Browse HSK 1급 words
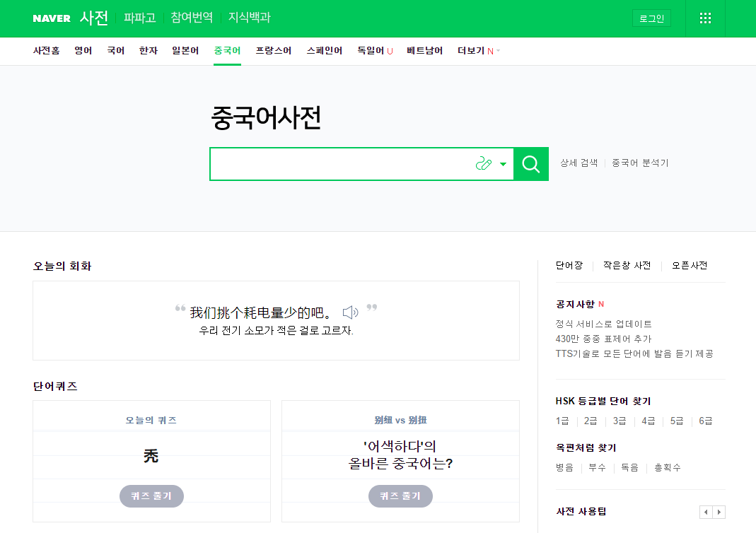Image resolution: width=756 pixels, height=533 pixels. coord(562,421)
